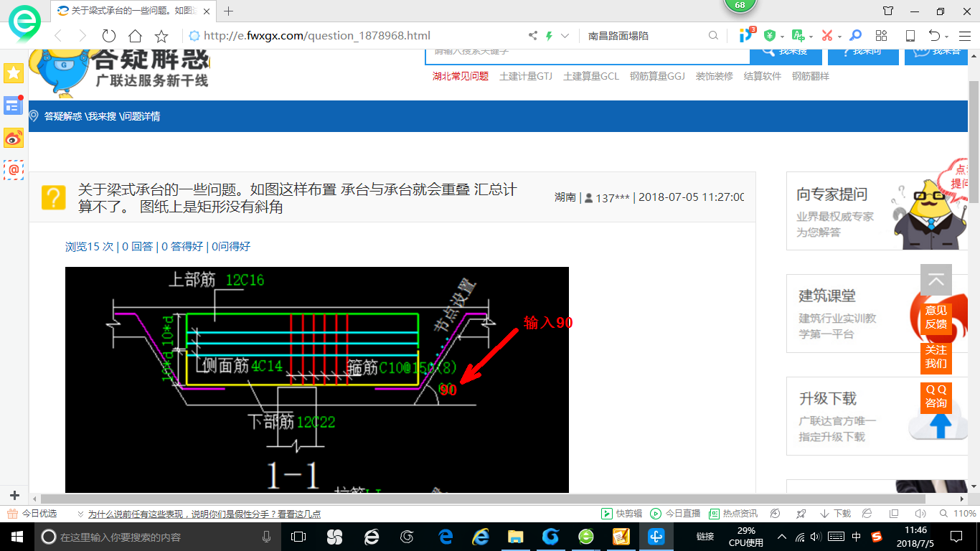Screen dimensions: 980x551
Task: Go back with the browser back arrow
Action: [58, 36]
